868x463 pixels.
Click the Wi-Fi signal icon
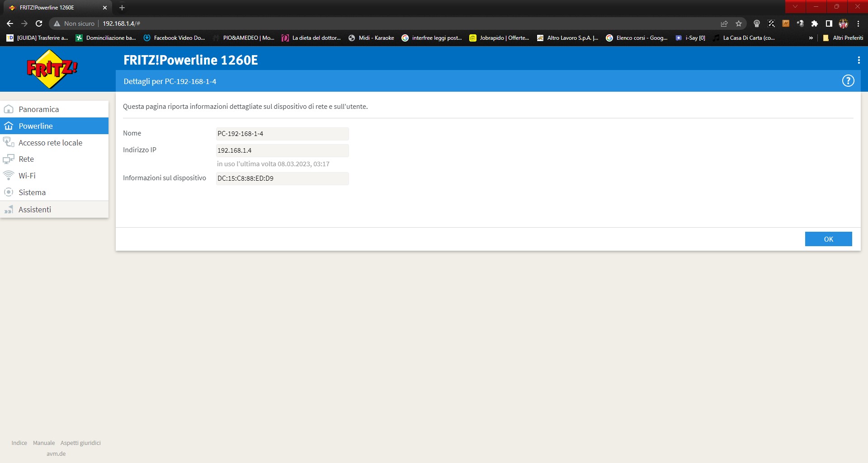click(9, 175)
